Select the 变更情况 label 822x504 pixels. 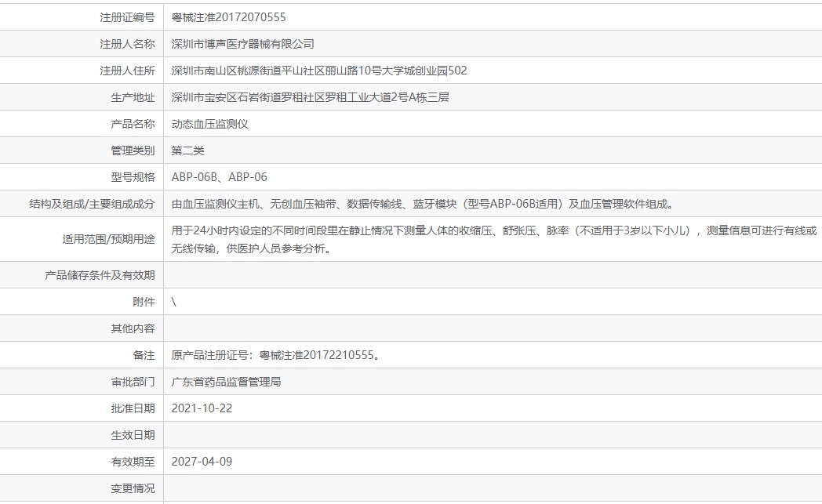[133, 489]
